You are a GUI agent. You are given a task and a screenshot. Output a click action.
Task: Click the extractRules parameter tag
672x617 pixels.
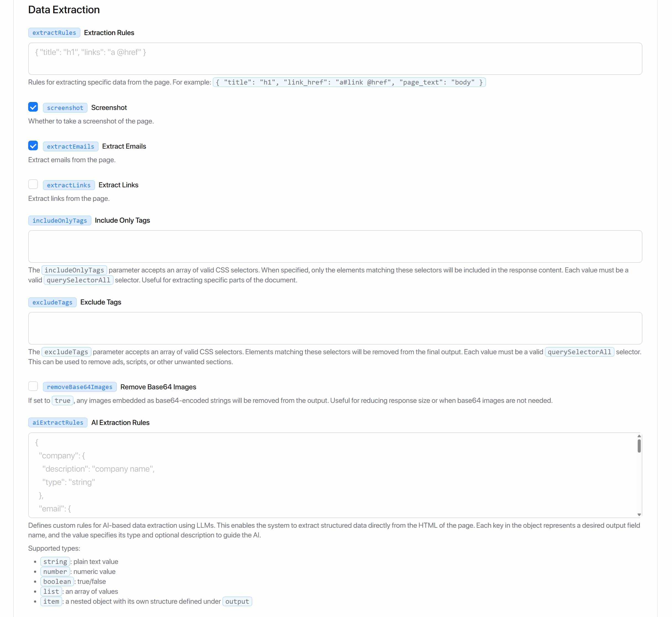coord(54,33)
